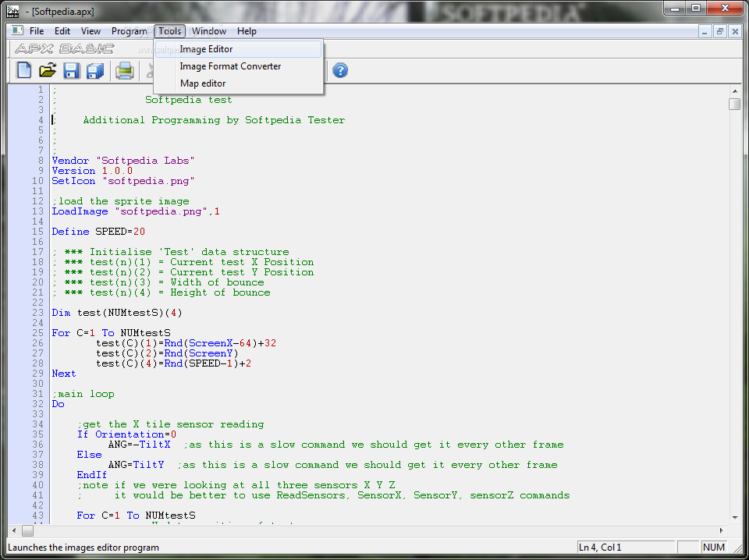The image size is (749, 560).
Task: Click the 'Define SPEED=20' line
Action: (x=98, y=232)
